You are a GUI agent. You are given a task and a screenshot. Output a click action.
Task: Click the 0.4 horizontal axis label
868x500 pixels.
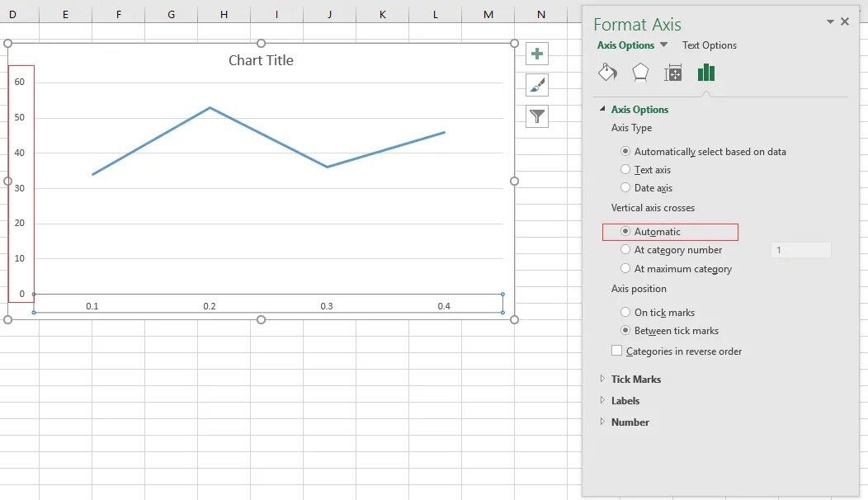pyautogui.click(x=444, y=305)
